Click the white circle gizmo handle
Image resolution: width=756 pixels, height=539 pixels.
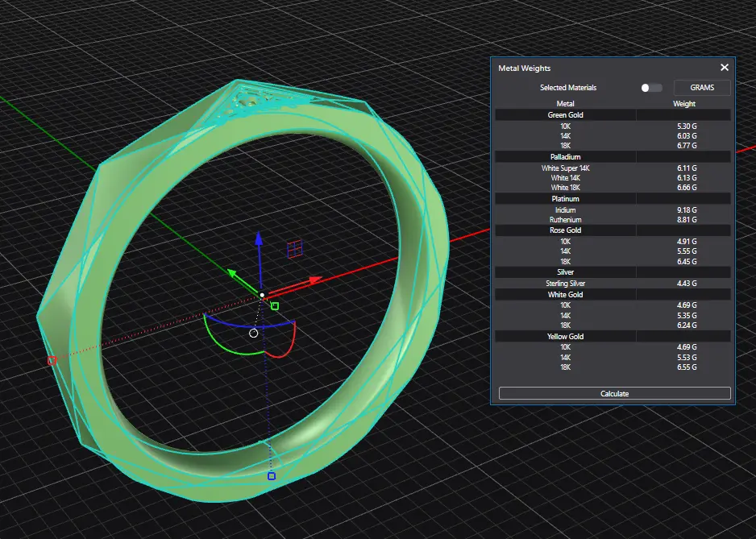[254, 333]
